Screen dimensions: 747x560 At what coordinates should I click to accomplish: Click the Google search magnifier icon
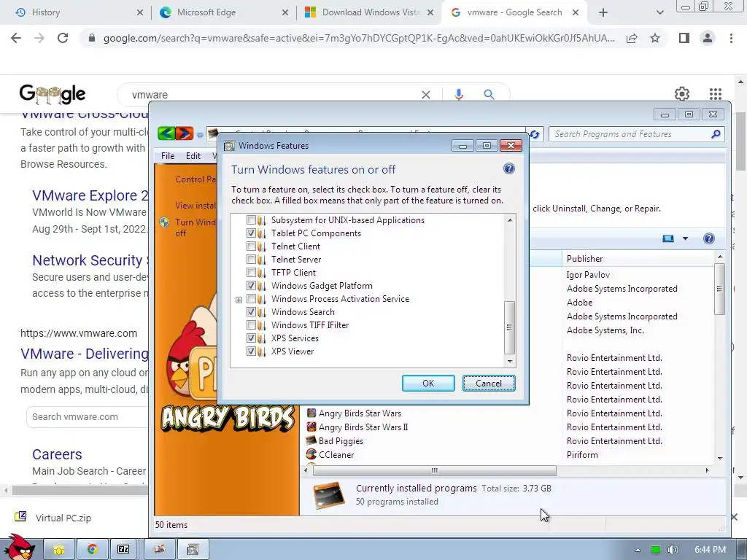pyautogui.click(x=489, y=94)
